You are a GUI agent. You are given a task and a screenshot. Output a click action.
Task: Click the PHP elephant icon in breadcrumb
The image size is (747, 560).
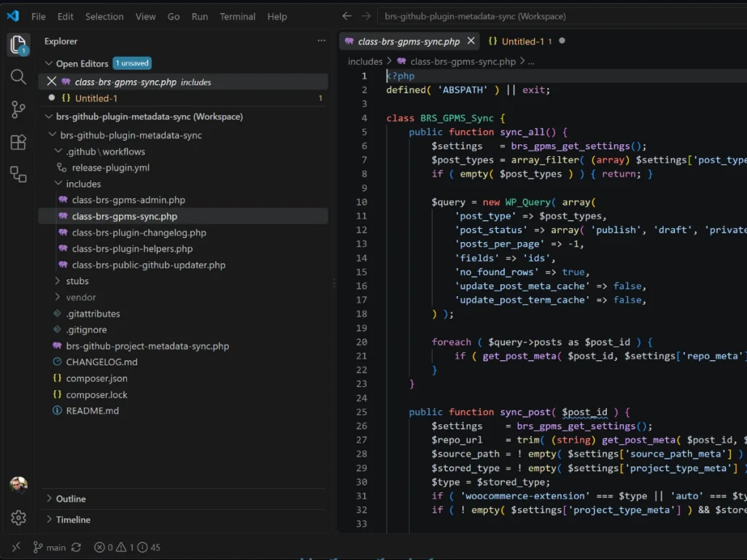tap(402, 61)
